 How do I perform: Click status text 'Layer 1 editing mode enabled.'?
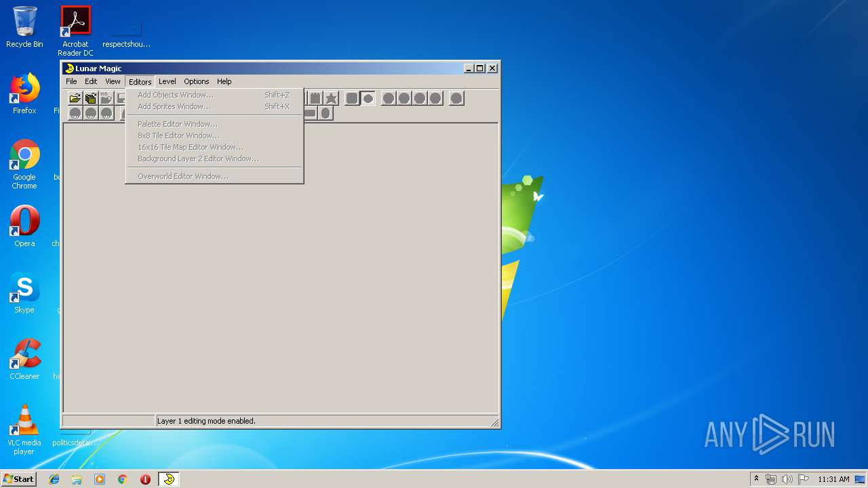[206, 421]
